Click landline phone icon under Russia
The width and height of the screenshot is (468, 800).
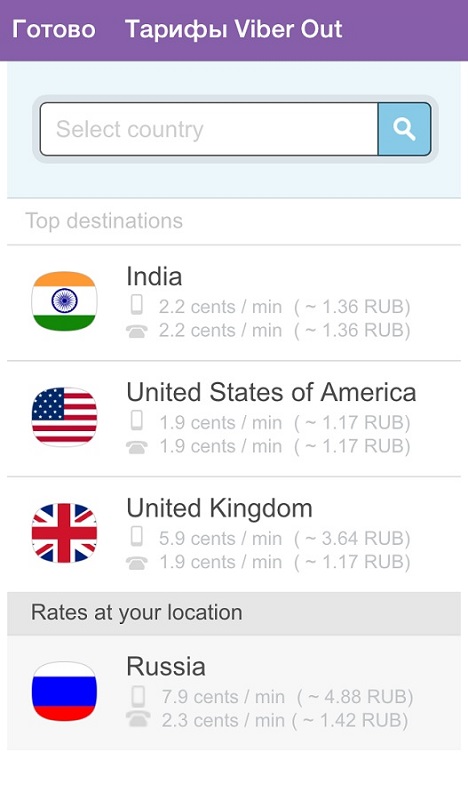coord(138,718)
